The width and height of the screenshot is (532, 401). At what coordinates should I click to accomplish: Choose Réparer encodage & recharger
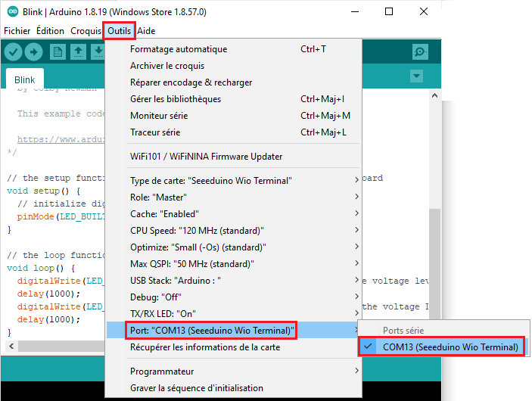tap(233, 82)
